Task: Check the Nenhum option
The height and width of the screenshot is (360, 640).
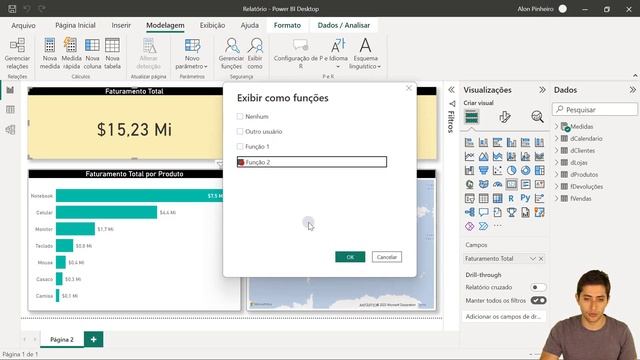Action: (x=240, y=116)
